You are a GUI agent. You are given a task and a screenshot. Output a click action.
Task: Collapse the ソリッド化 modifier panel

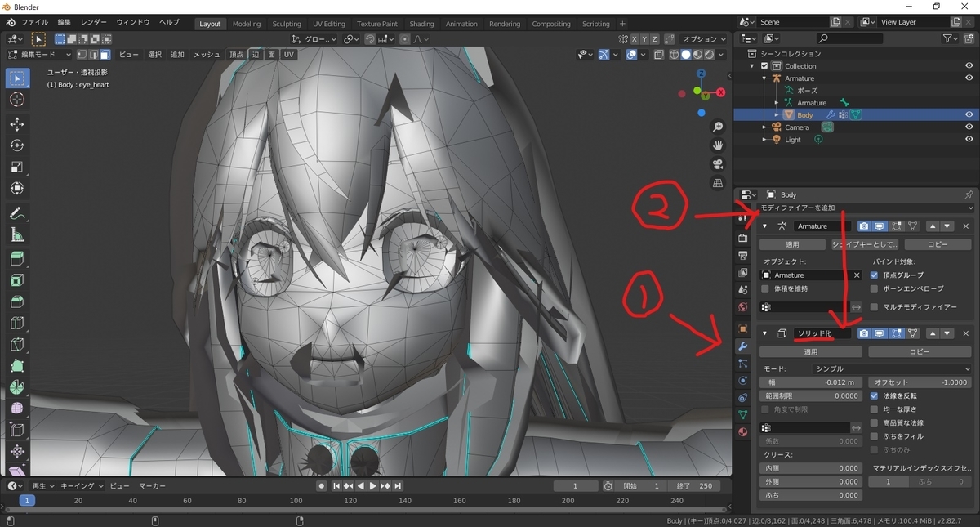tap(765, 333)
